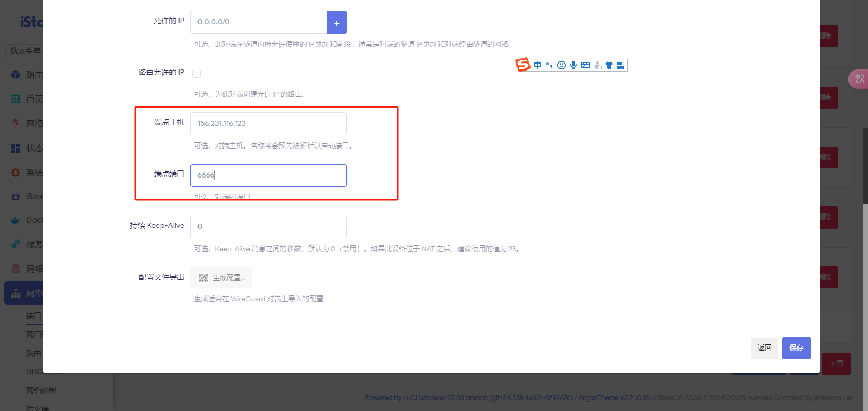The height and width of the screenshot is (411, 868).
Task: Click into the 端点端口 field
Action: click(x=268, y=175)
